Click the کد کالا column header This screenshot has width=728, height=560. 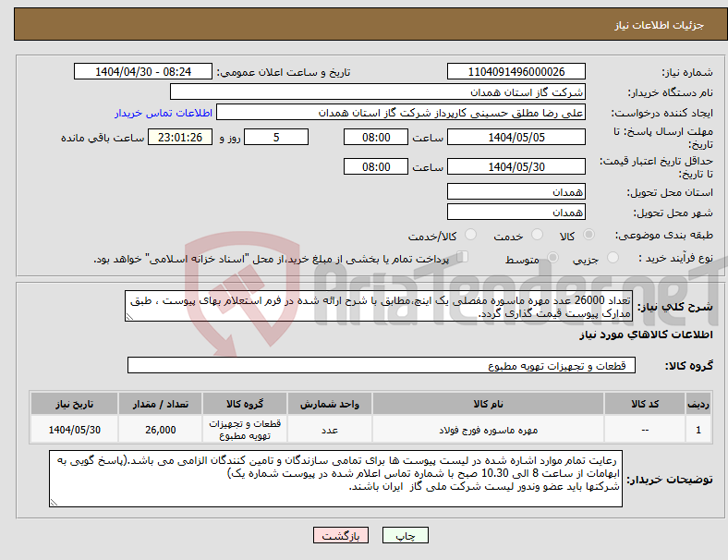(645, 404)
